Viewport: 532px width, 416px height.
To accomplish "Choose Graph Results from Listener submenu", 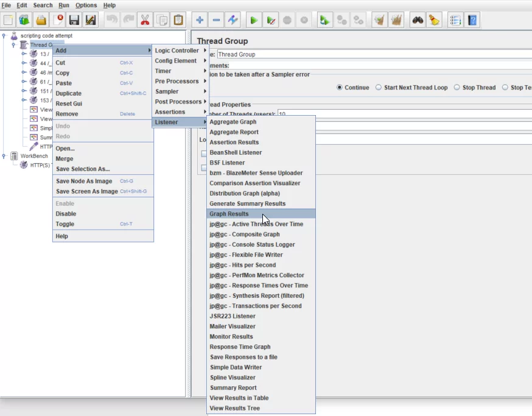I will (x=261, y=214).
